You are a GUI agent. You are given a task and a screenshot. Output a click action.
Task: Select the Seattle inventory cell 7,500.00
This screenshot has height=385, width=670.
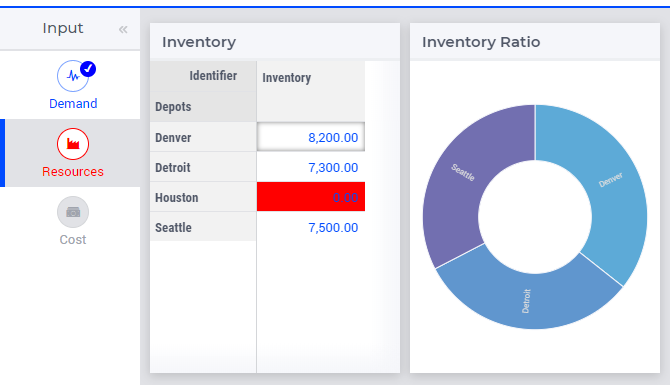pyautogui.click(x=311, y=227)
